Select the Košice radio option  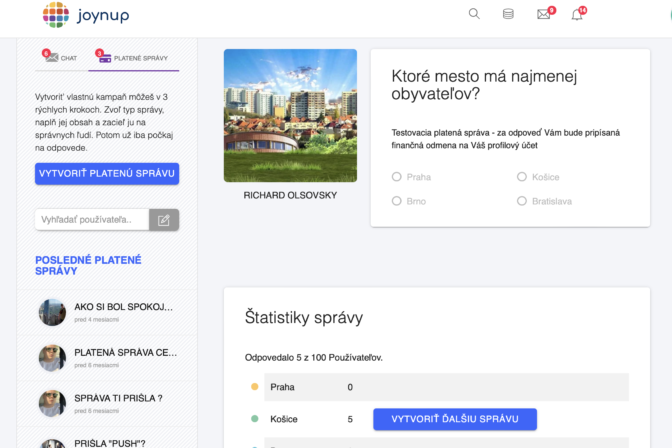click(x=522, y=177)
